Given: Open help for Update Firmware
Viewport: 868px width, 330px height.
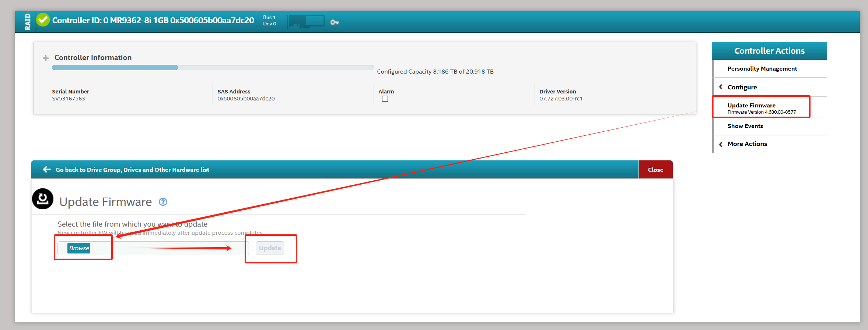Looking at the screenshot, I should [x=163, y=202].
